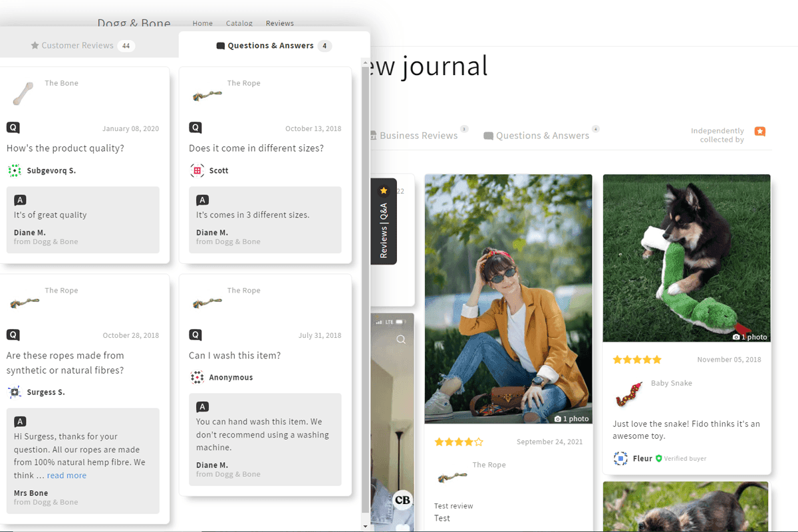Click Subgevorq S.'s green avatar
This screenshot has height=532, width=798.
click(x=15, y=171)
